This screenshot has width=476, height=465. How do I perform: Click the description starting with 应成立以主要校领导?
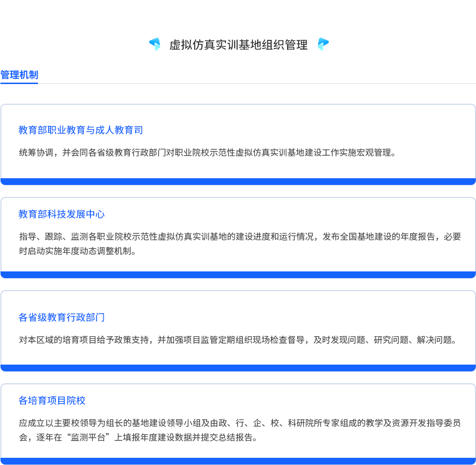240,430
